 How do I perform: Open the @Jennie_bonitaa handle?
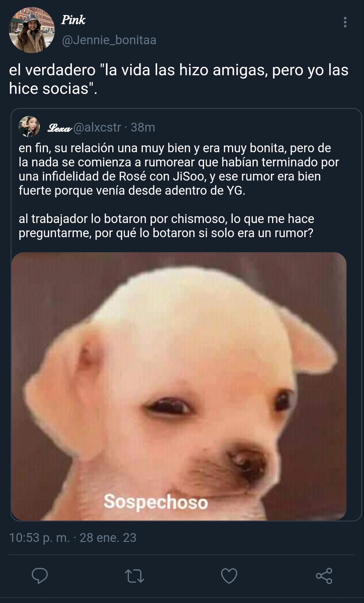pos(109,40)
